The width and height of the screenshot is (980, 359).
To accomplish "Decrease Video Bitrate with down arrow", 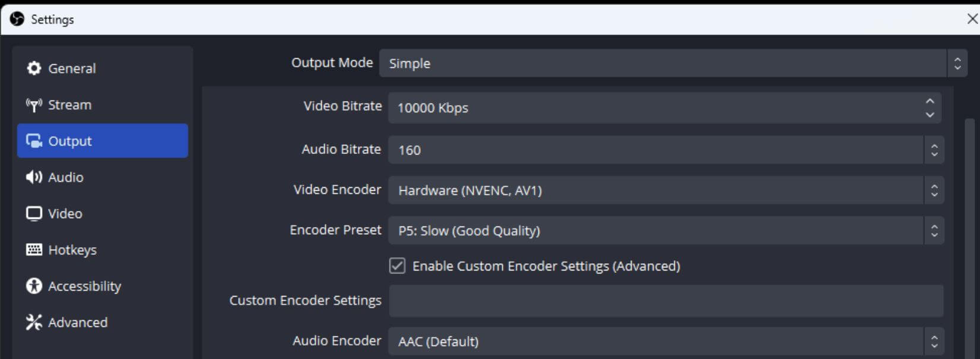I will (930, 115).
